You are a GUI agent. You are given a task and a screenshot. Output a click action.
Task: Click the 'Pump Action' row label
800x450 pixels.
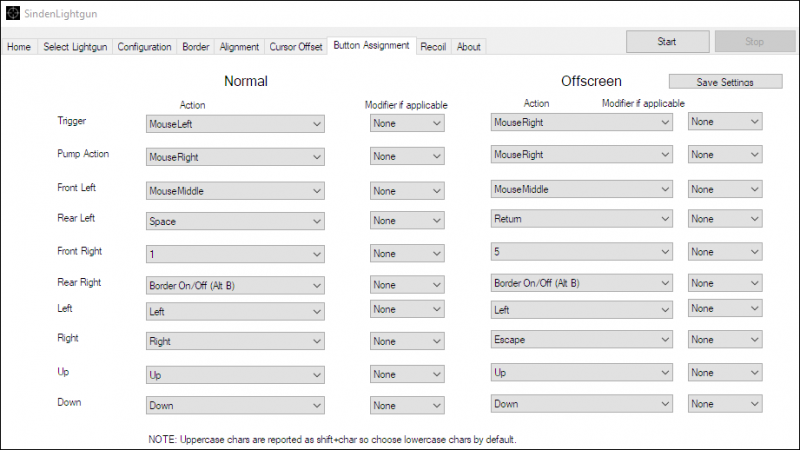tap(83, 154)
